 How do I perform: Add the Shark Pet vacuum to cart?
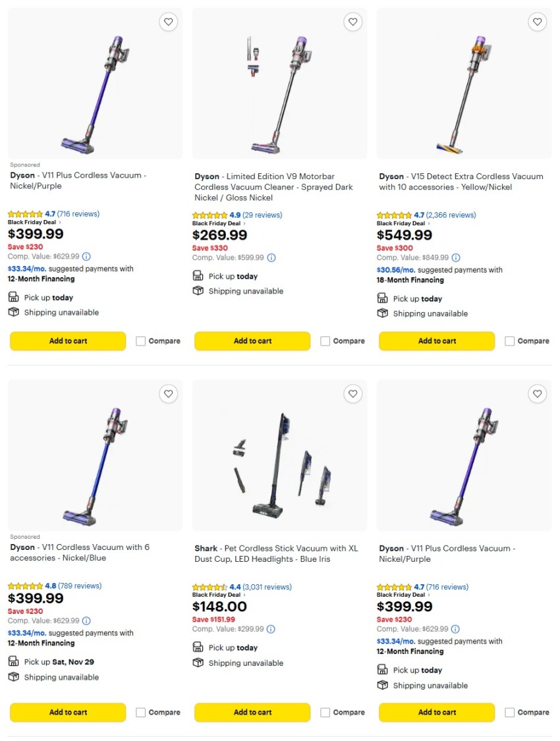252,712
